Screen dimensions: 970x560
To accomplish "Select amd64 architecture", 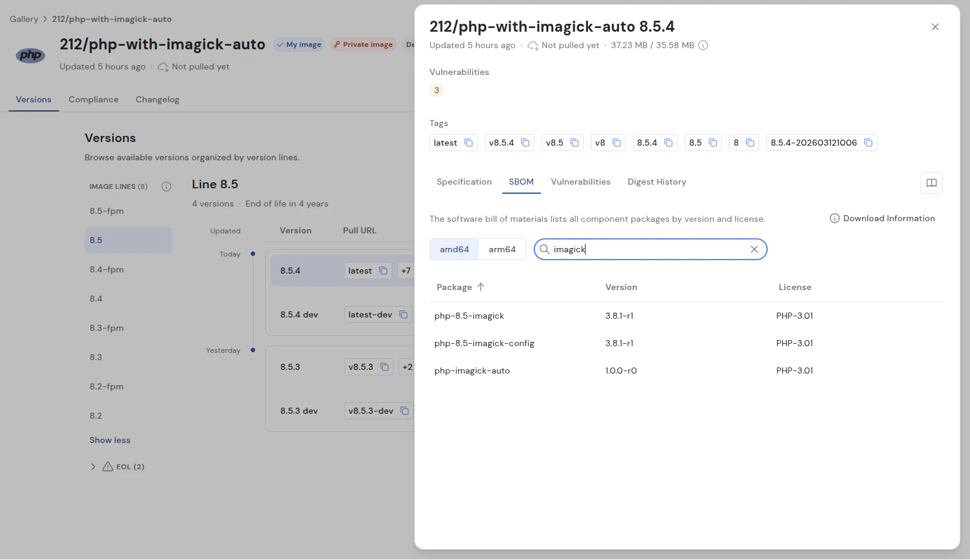I will click(x=455, y=249).
